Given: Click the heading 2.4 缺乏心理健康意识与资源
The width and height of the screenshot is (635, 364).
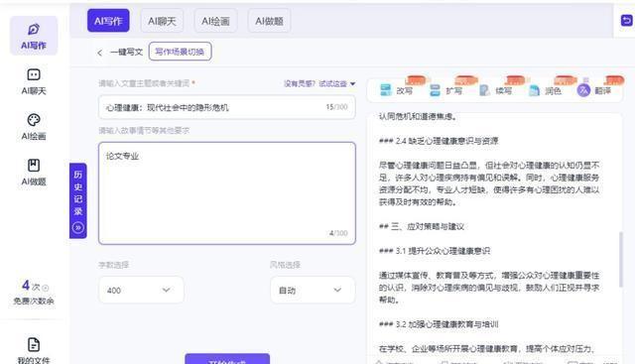Looking at the screenshot, I should [x=439, y=141].
